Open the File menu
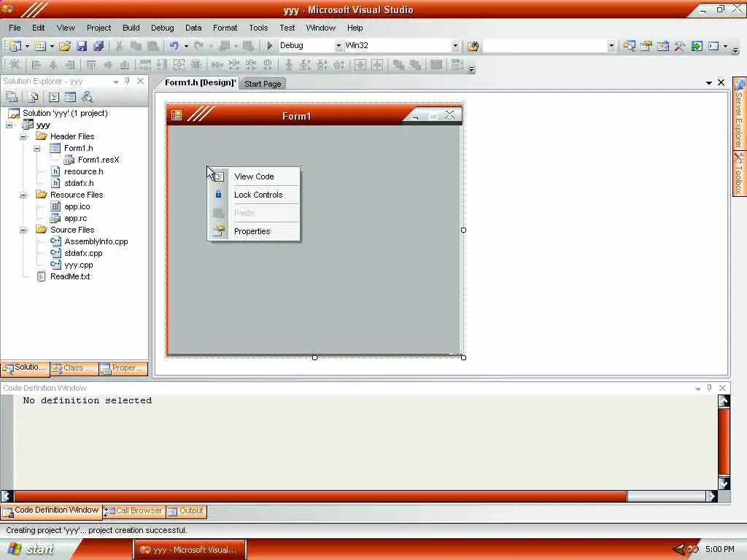 click(15, 28)
